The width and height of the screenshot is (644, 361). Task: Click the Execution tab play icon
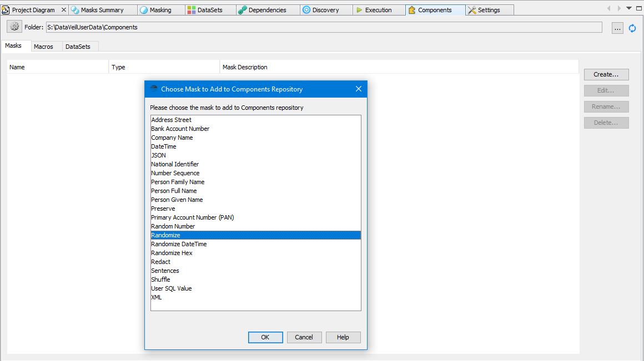[x=359, y=10]
